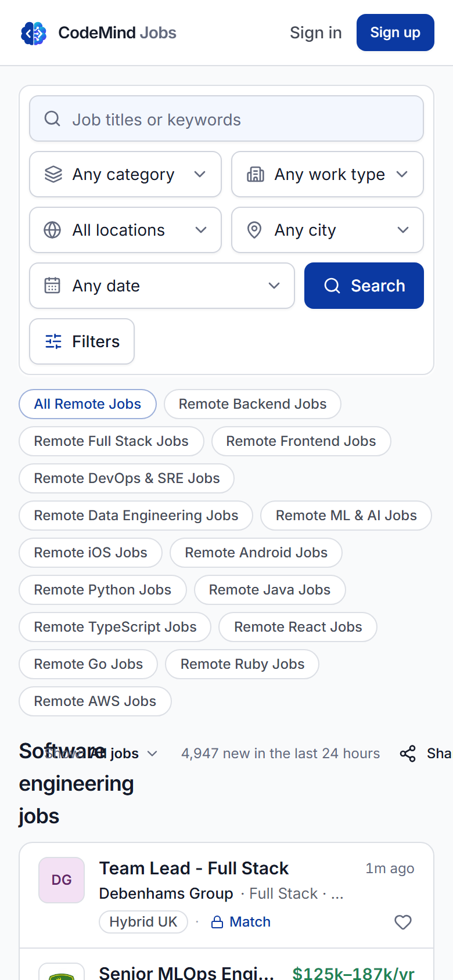Click the map pin icon beside Any city
The height and width of the screenshot is (980, 453).
click(x=254, y=230)
